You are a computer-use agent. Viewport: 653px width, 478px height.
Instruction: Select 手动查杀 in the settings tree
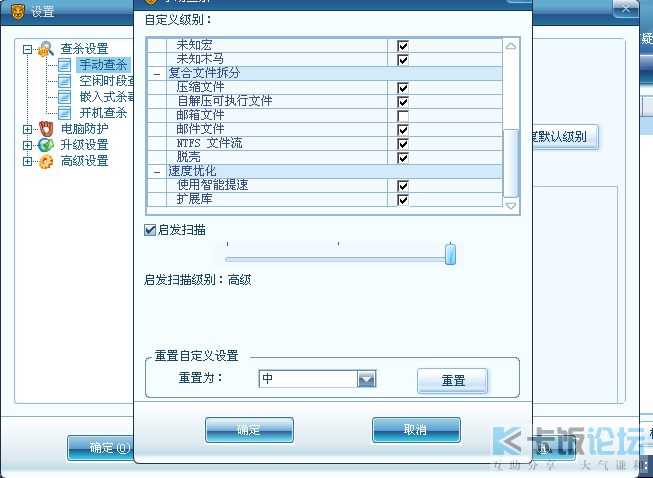point(103,65)
